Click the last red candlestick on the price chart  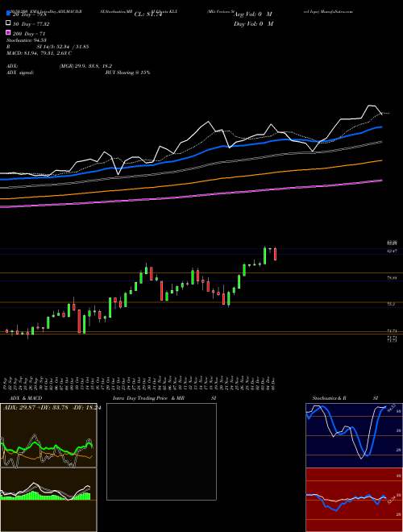275,254
